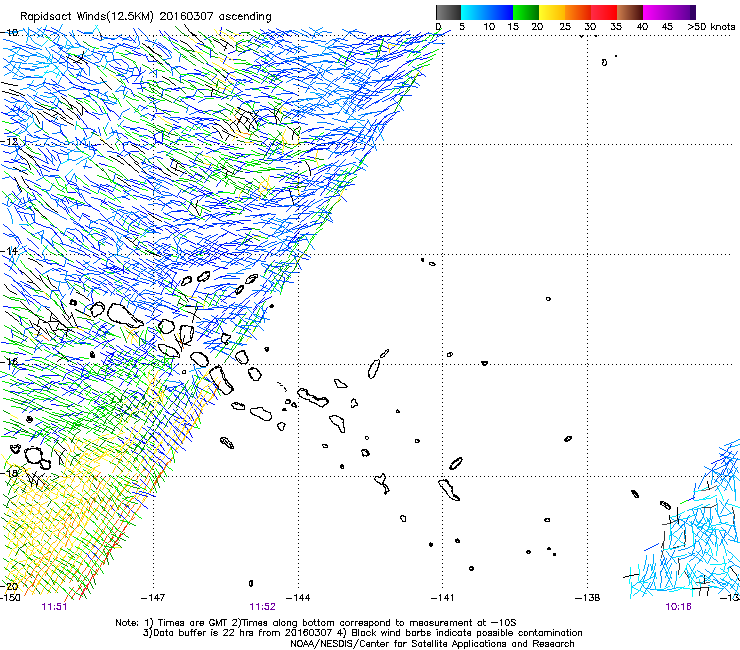This screenshot has width=740, height=650.
Task: Click the green 15-20 knots legend swatch
Action: point(526,12)
